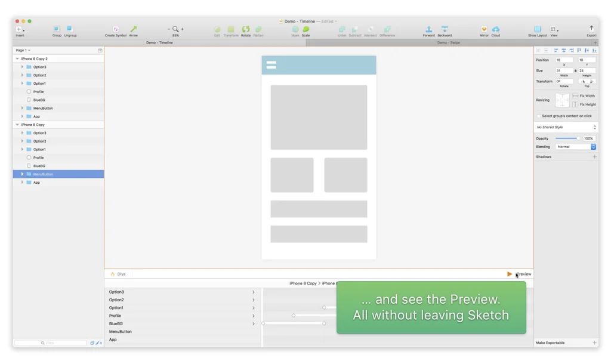The width and height of the screenshot is (611, 364).
Task: Select the Arrow tool in toolbar
Action: pos(133,29)
